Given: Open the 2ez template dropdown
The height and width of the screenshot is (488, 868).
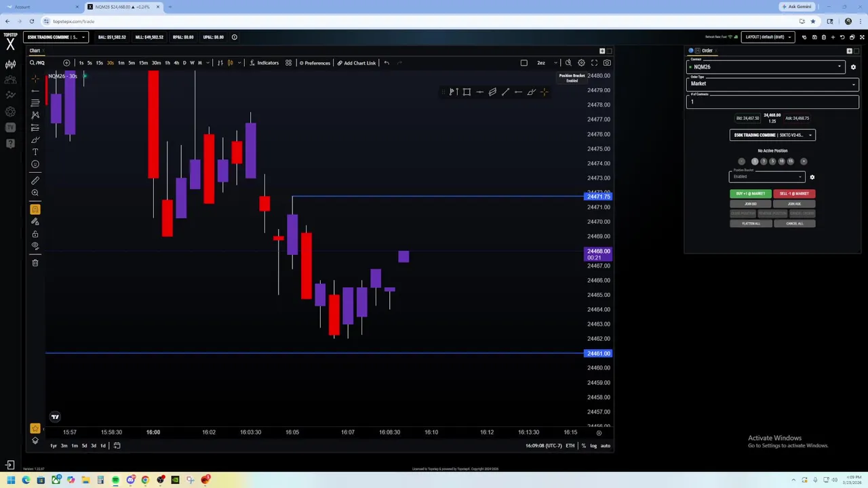Looking at the screenshot, I should pos(547,63).
